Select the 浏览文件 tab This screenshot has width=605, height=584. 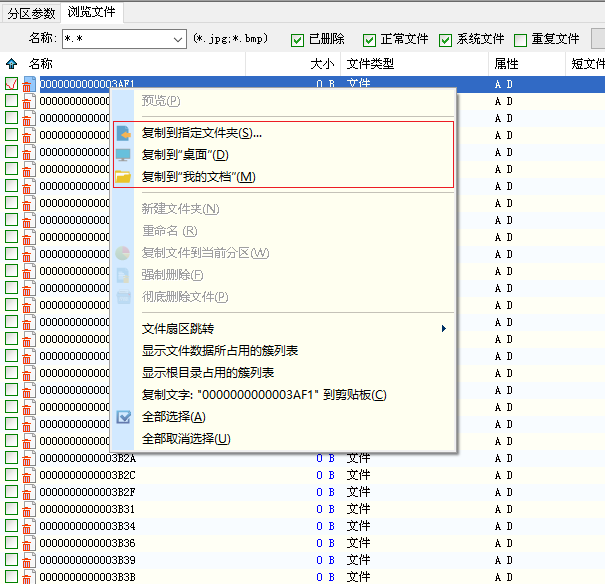[x=91, y=12]
